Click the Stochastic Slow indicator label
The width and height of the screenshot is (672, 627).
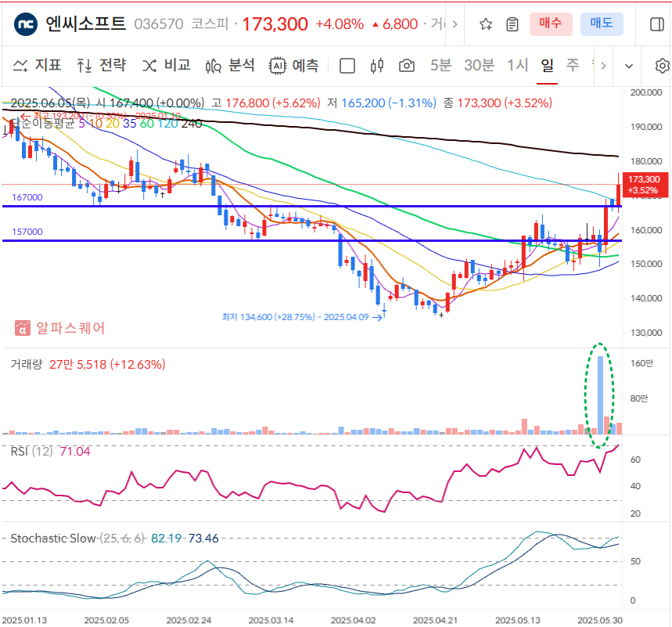[77, 539]
